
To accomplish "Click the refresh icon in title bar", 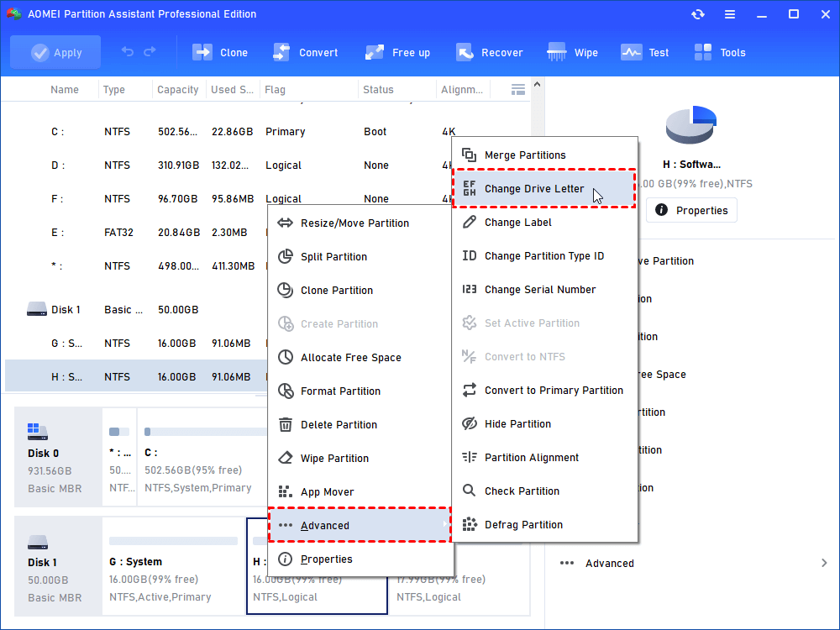I will click(x=697, y=14).
